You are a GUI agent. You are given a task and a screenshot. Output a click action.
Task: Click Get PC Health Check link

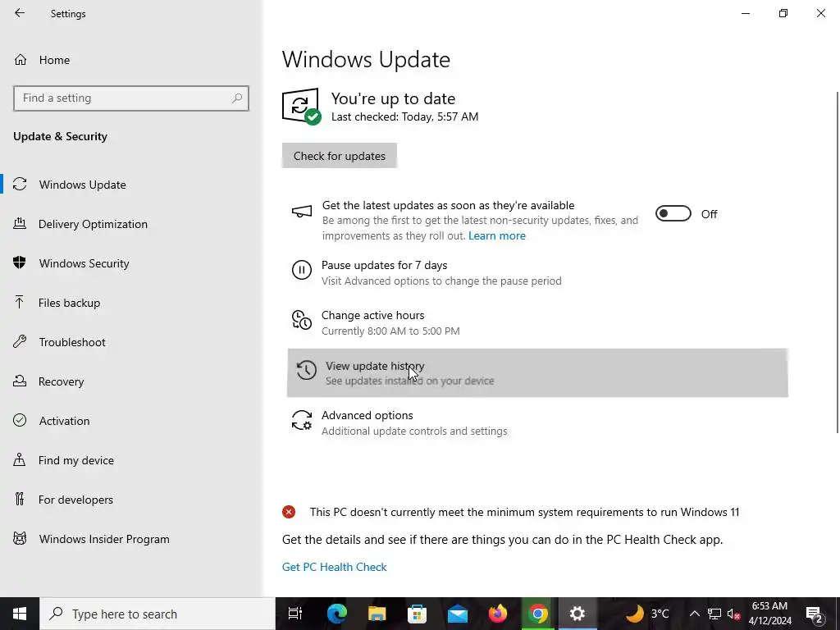coord(335,567)
